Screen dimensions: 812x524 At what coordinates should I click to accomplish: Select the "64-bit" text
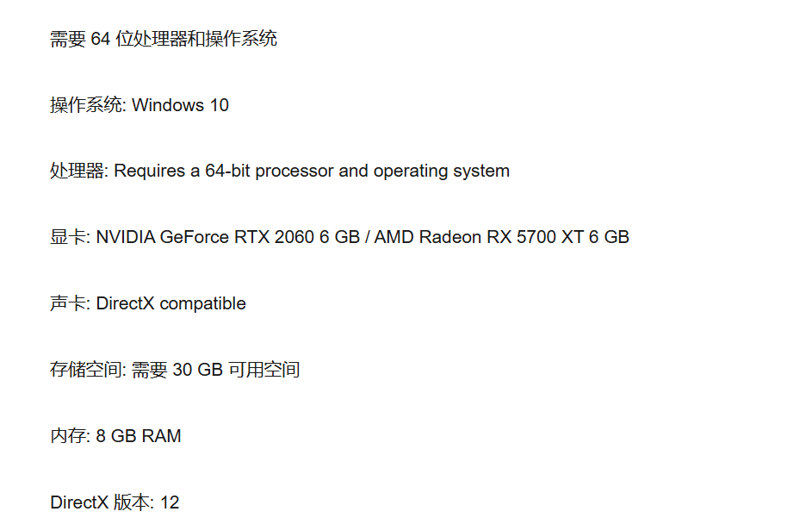[x=227, y=171]
